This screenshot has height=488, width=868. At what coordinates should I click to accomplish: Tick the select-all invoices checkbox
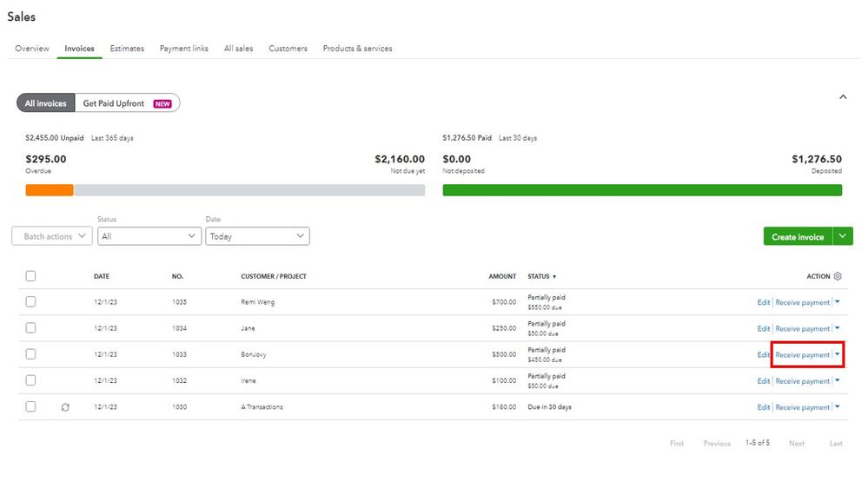click(x=30, y=276)
